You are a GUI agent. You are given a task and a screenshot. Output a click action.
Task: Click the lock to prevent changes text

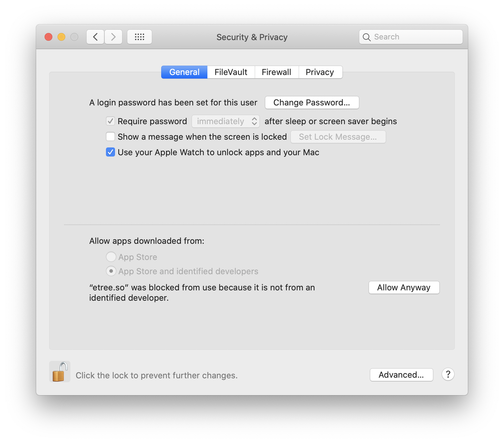click(156, 375)
